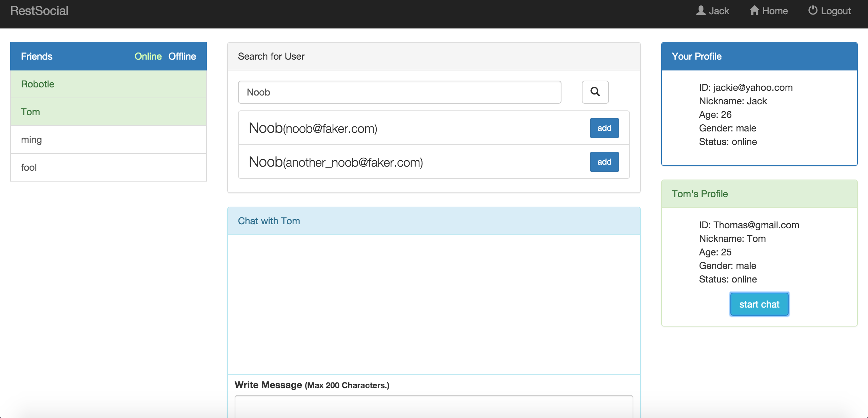Image resolution: width=868 pixels, height=418 pixels.
Task: Click the Logout power icon
Action: [813, 11]
